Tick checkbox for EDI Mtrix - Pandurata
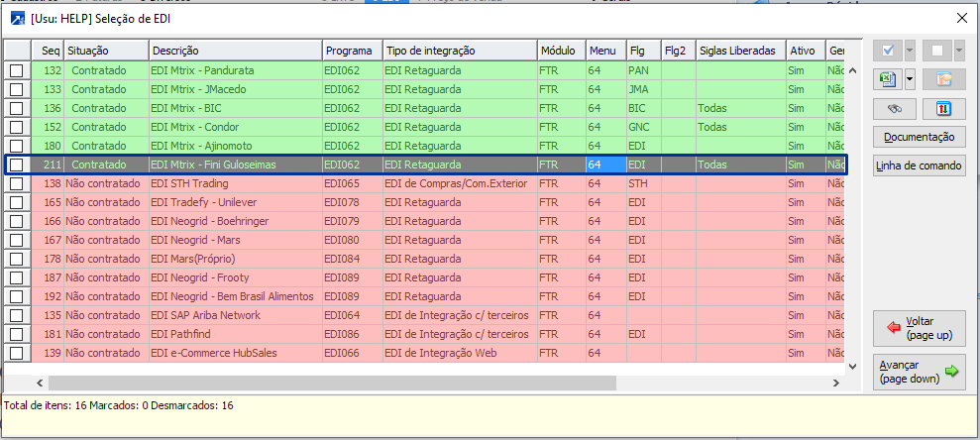 click(x=17, y=70)
